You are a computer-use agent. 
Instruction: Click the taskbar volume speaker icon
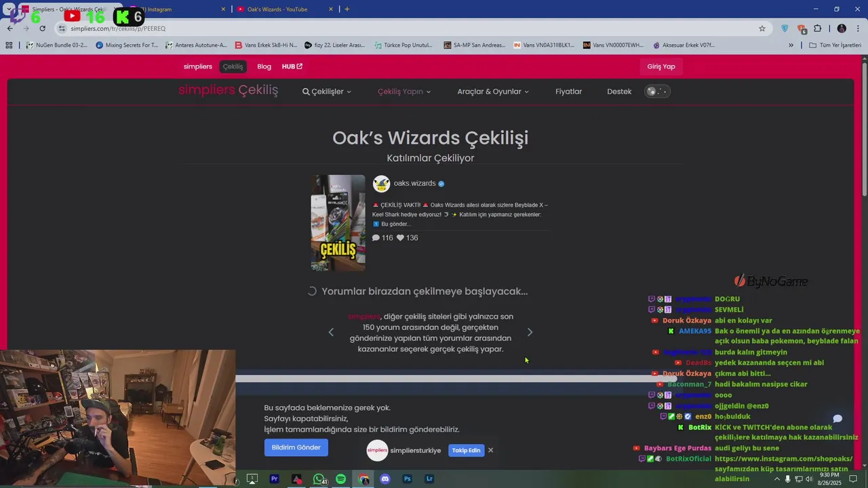[x=809, y=479]
